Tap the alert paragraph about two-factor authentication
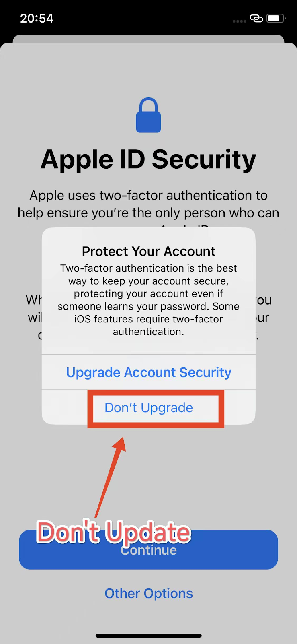The width and height of the screenshot is (297, 644). coord(149,300)
